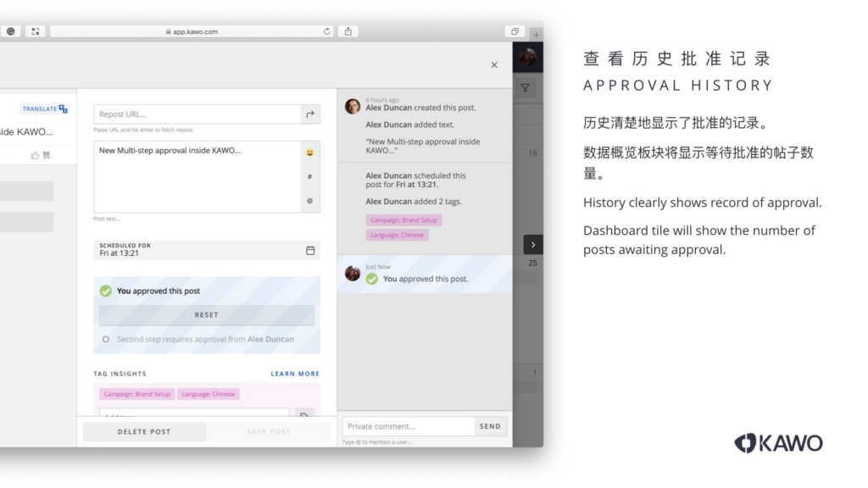Click the green approved checkmark in form
868x488 pixels.
click(x=106, y=291)
